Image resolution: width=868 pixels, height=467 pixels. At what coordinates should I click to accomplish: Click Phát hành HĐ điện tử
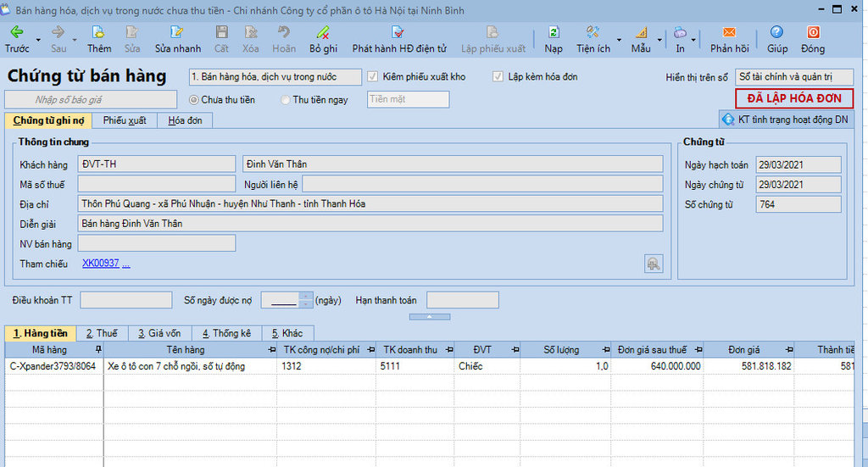point(399,39)
